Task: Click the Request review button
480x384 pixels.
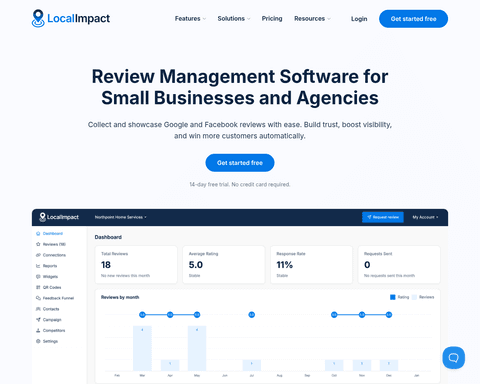Action: [383, 217]
